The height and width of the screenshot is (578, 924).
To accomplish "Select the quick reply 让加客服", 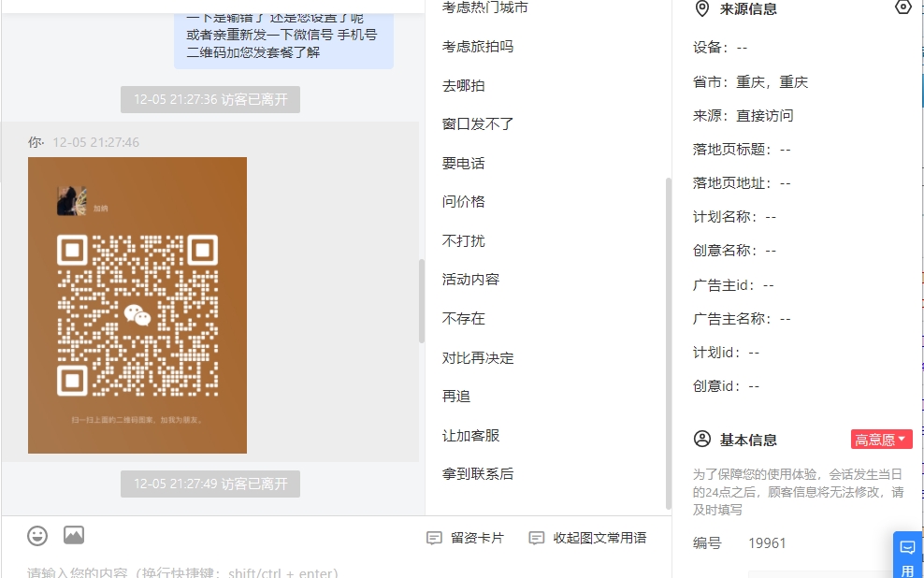I will [470, 436].
